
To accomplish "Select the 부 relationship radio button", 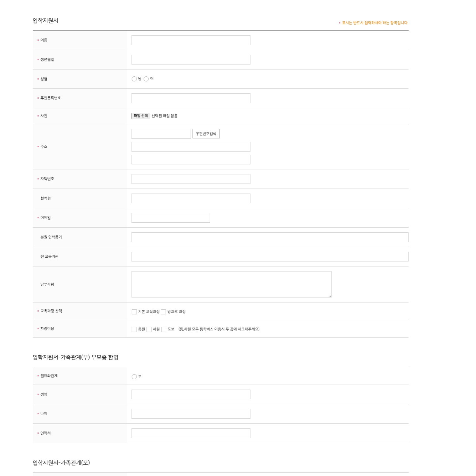I will tap(134, 377).
